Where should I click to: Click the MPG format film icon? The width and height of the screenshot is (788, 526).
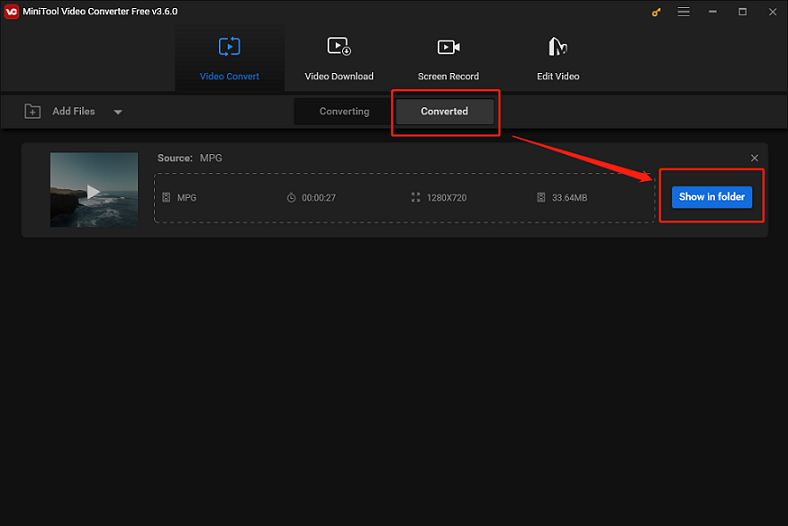click(166, 197)
